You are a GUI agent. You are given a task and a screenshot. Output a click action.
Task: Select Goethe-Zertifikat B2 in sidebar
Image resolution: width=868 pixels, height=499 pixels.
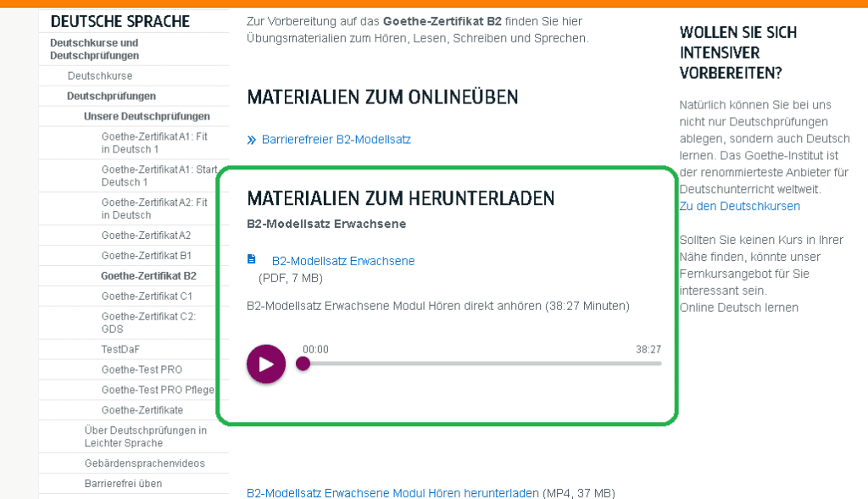click(x=148, y=276)
